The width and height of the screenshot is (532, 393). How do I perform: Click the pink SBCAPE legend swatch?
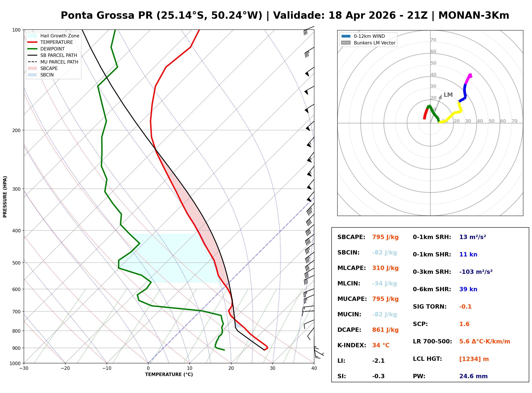click(32, 69)
